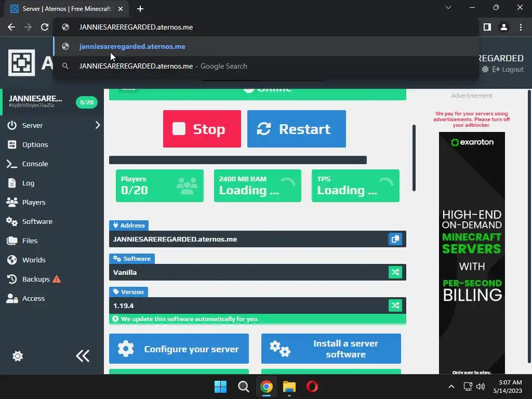This screenshot has height=399, width=532.
Task: Open the Server menu in sidebar
Action: tap(33, 125)
